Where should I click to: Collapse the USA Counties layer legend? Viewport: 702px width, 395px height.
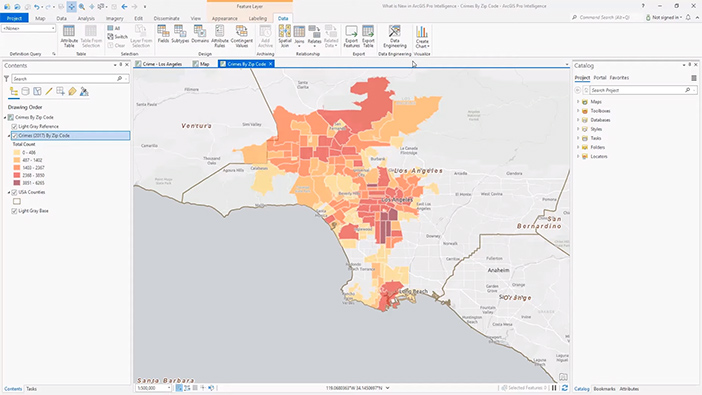[9, 193]
